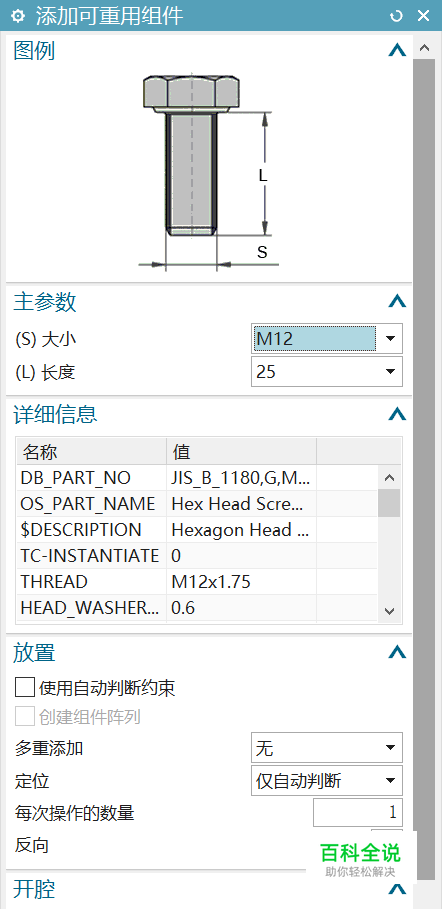The image size is (442, 909).
Task: Enable 使用自动判断约束 checkbox
Action: (25, 688)
